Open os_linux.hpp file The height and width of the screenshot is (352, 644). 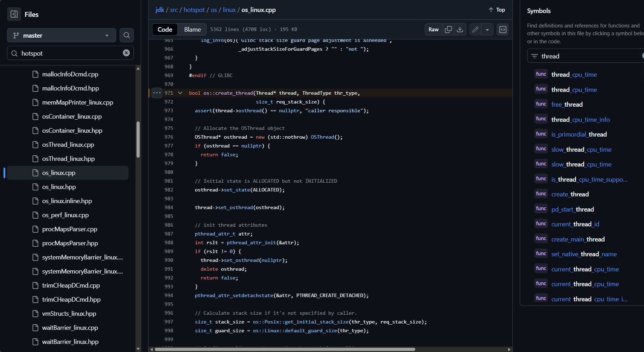click(59, 187)
